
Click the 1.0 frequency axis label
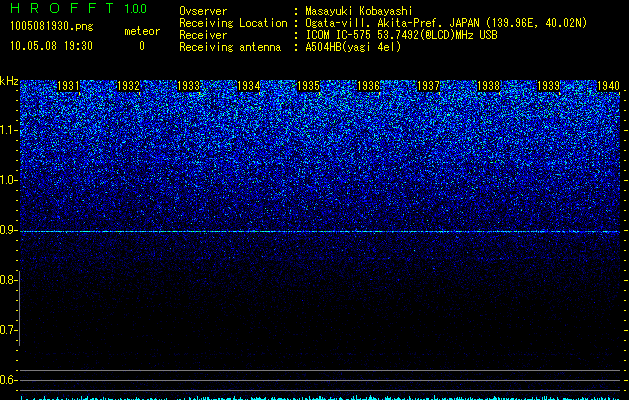tap(8, 180)
